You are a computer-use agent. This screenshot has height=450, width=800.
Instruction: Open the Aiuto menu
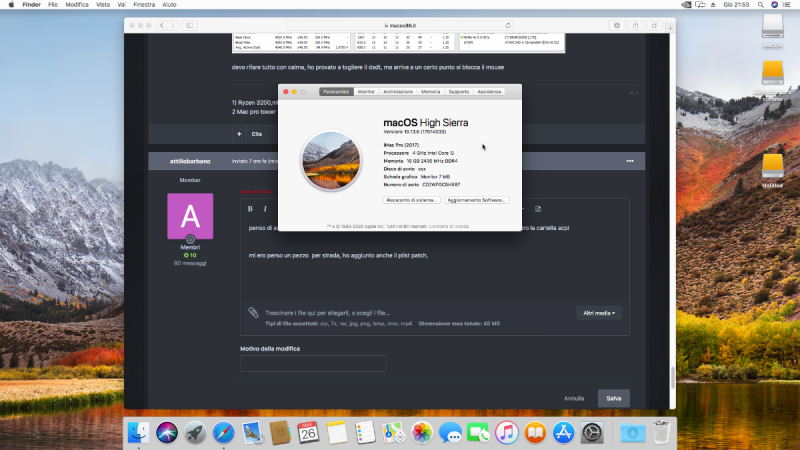(x=169, y=5)
